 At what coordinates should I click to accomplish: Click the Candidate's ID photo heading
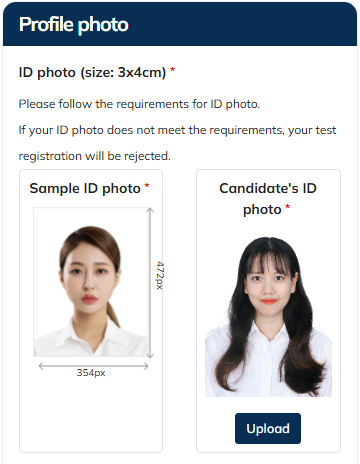click(x=268, y=199)
